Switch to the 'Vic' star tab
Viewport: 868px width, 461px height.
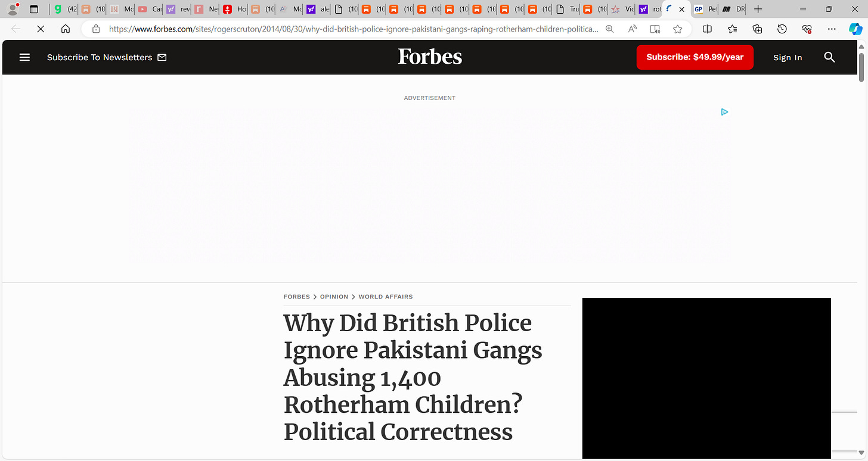622,9
